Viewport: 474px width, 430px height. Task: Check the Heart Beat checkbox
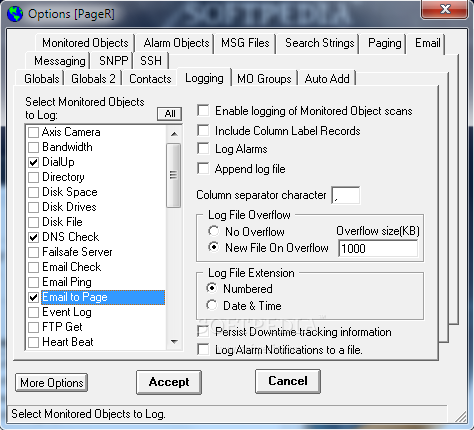[33, 342]
